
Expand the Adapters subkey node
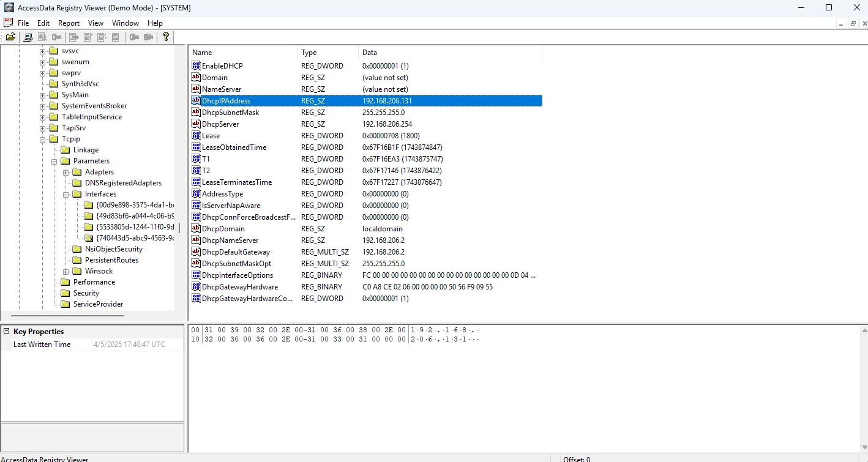66,172
